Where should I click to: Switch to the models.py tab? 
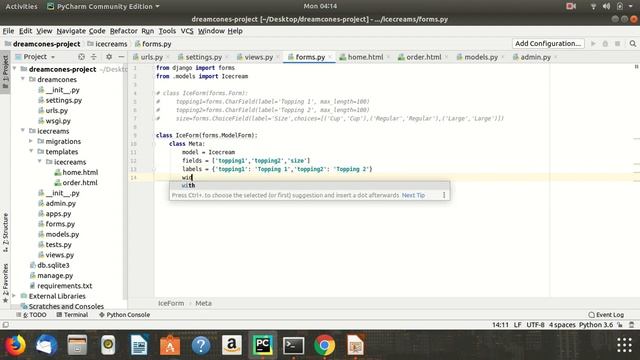pyautogui.click(x=480, y=57)
